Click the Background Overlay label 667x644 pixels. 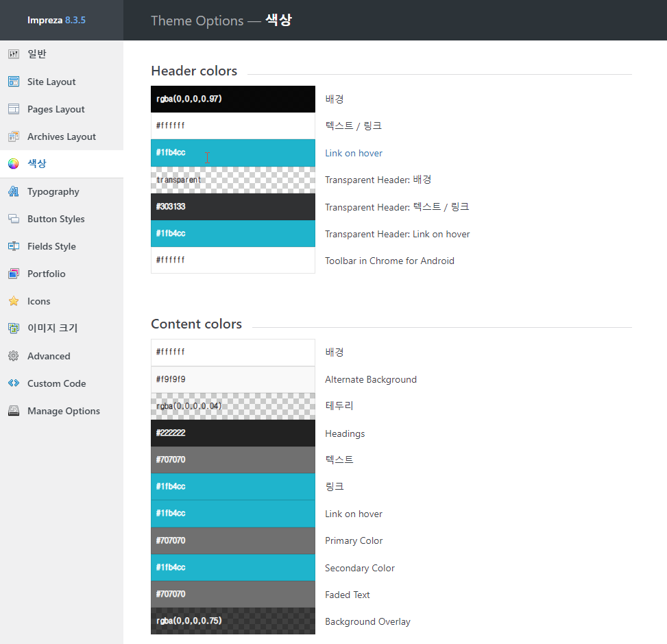(367, 622)
